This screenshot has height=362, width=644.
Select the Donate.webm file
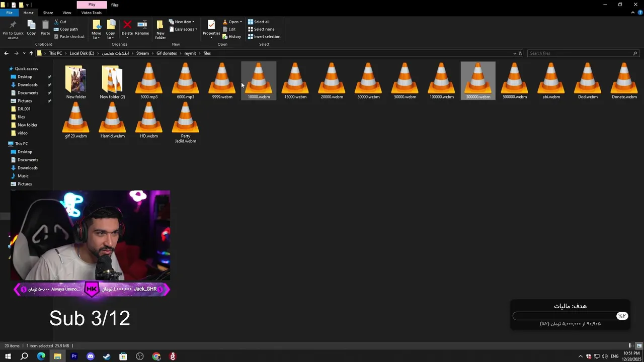tap(624, 80)
